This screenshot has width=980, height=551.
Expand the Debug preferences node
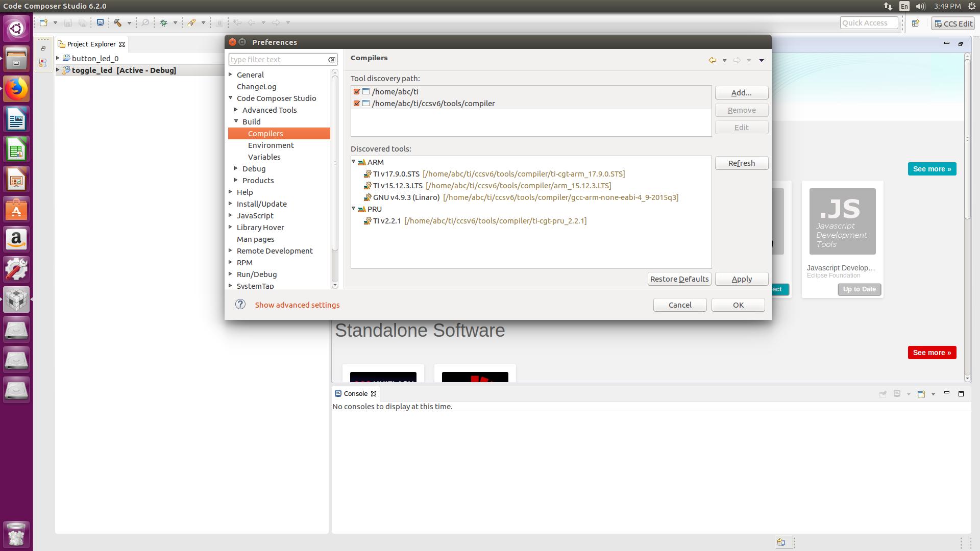click(236, 168)
